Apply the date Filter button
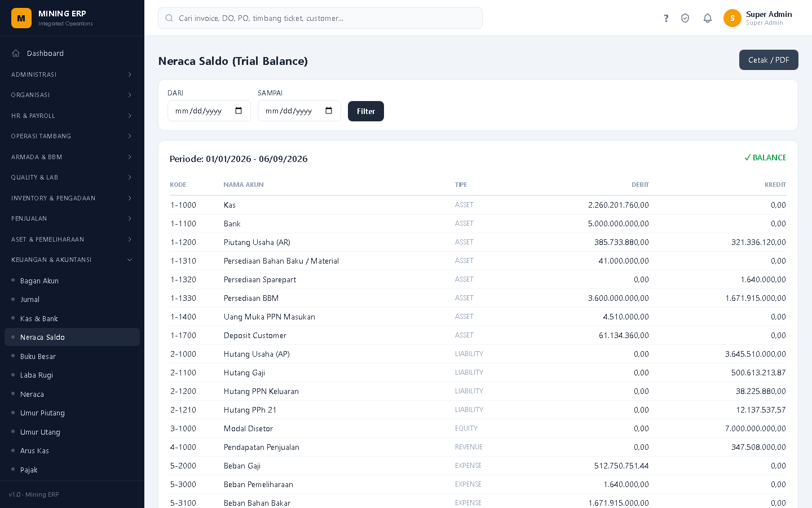This screenshot has height=508, width=812. pyautogui.click(x=366, y=111)
